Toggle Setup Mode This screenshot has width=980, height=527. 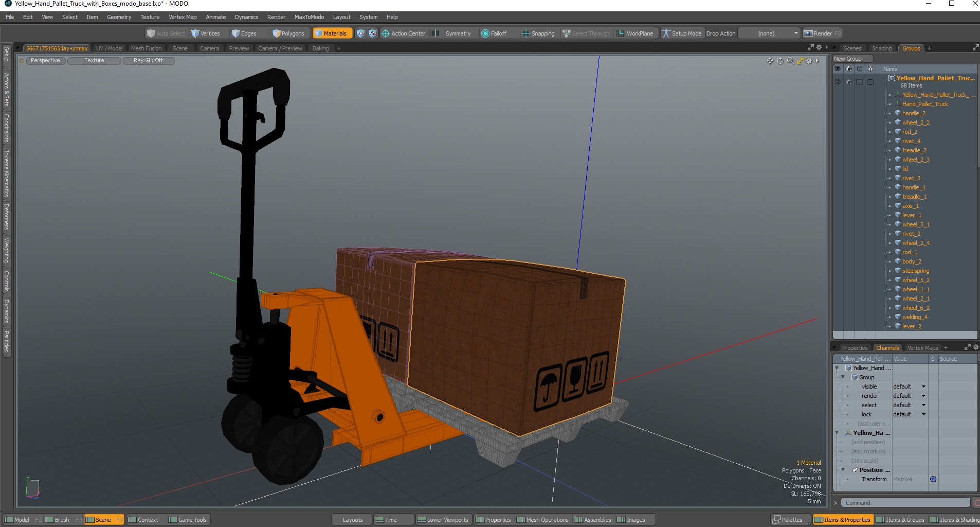(x=682, y=33)
